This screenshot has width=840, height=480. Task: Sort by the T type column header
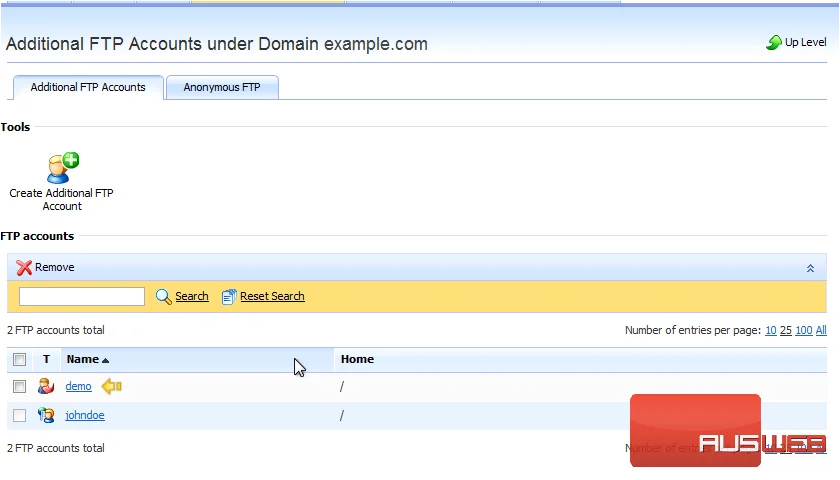point(46,359)
